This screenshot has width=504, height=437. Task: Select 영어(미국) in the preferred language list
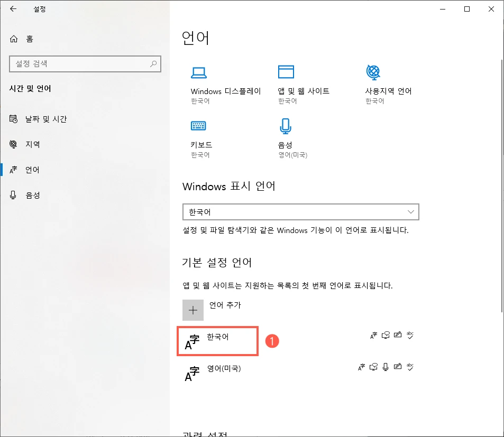224,368
